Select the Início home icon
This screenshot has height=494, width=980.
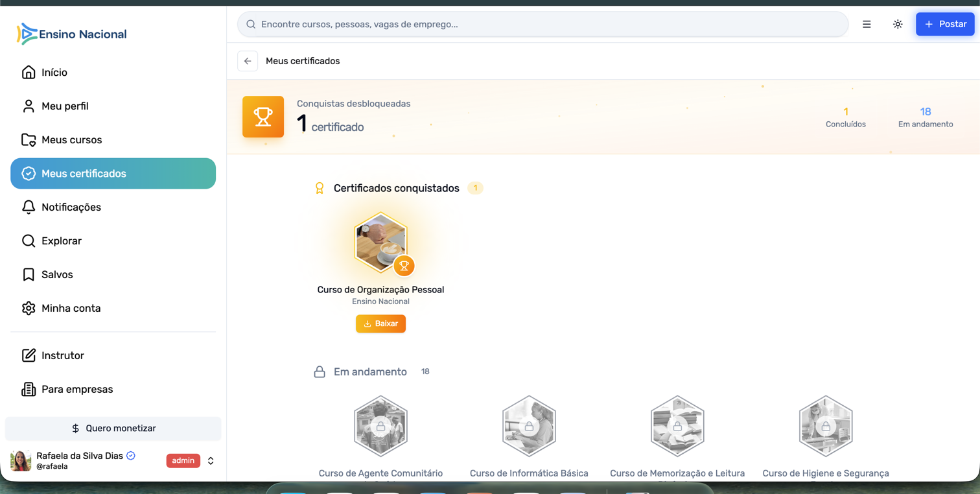point(29,72)
